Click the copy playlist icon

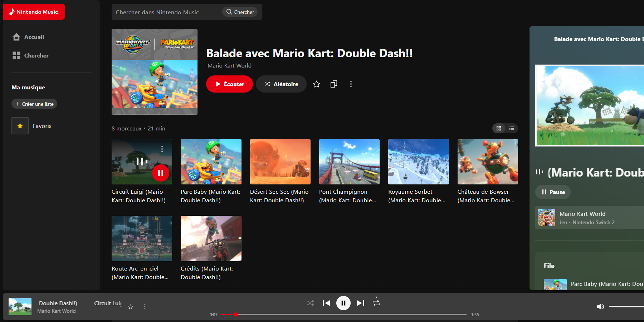pyautogui.click(x=334, y=84)
